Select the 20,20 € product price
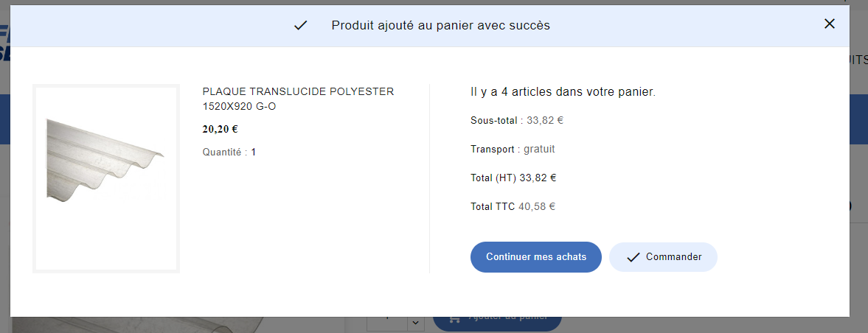 click(221, 130)
